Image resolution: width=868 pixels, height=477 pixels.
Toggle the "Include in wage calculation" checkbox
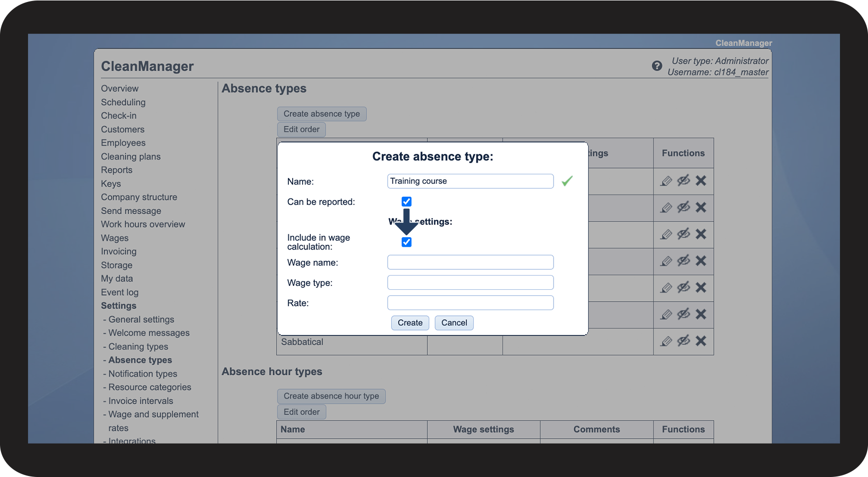(x=406, y=242)
